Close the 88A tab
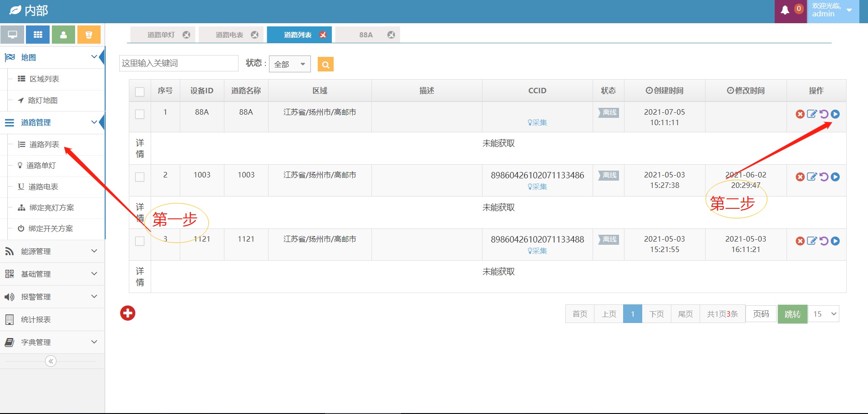This screenshot has height=414, width=868. coord(391,35)
